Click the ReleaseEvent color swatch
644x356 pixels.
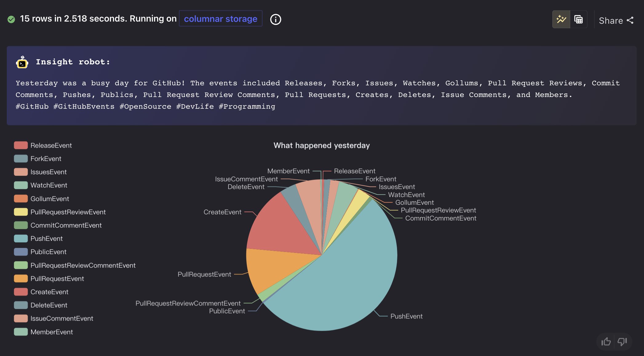20,145
